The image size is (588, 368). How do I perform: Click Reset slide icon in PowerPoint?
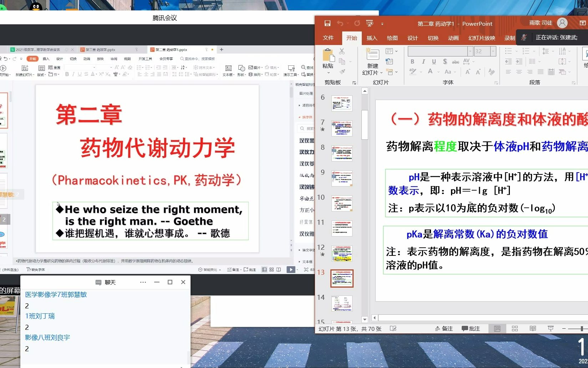coord(389,61)
